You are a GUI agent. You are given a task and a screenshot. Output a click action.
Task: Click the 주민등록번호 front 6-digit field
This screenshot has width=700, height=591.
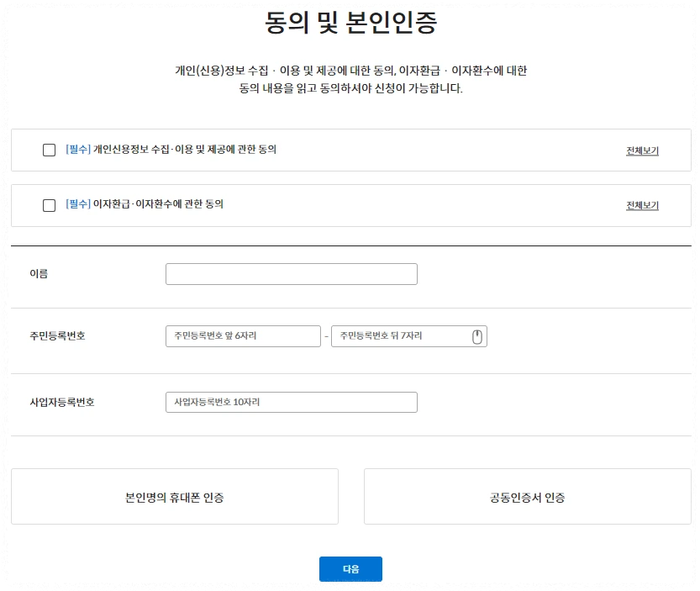[x=242, y=335]
